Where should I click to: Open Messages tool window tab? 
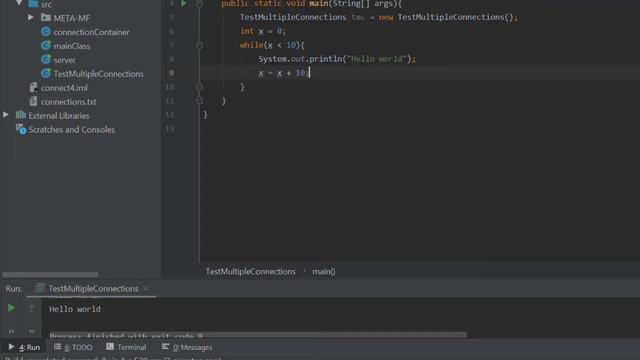pyautogui.click(x=187, y=347)
